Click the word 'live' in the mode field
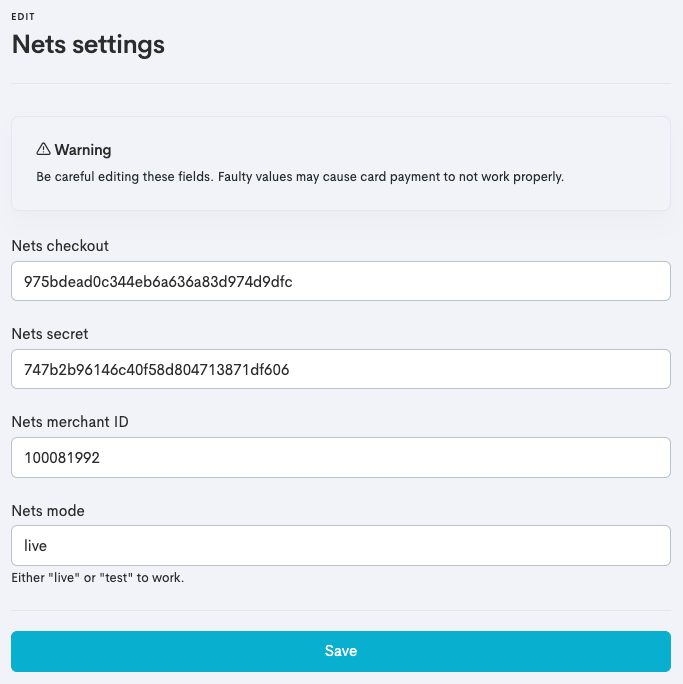The width and height of the screenshot is (683, 684). tap(35, 546)
